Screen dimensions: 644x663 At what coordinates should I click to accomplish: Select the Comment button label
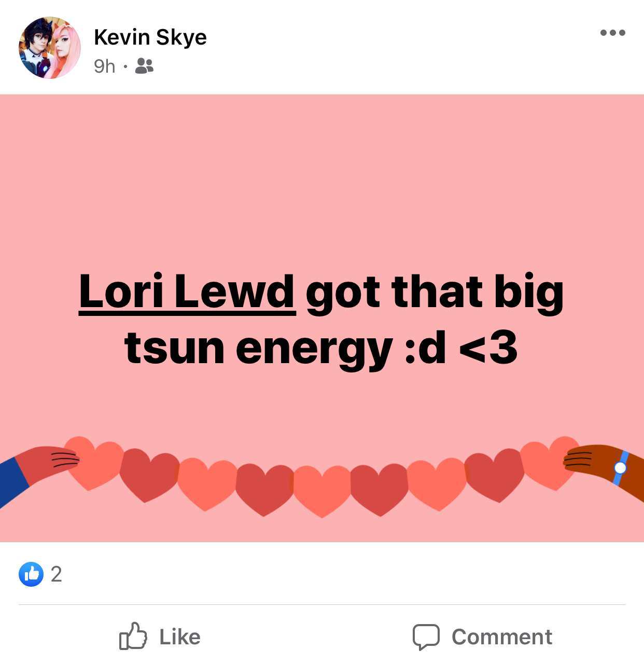coord(502,637)
